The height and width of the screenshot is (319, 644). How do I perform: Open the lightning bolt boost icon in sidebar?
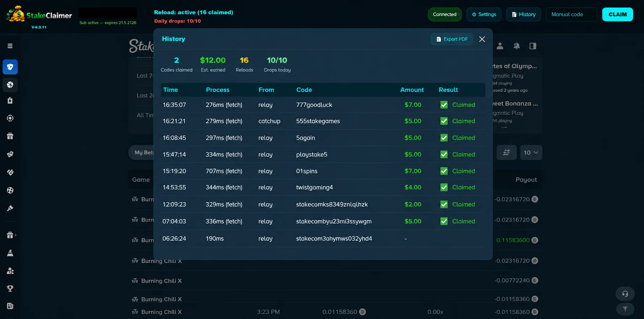pos(10,100)
